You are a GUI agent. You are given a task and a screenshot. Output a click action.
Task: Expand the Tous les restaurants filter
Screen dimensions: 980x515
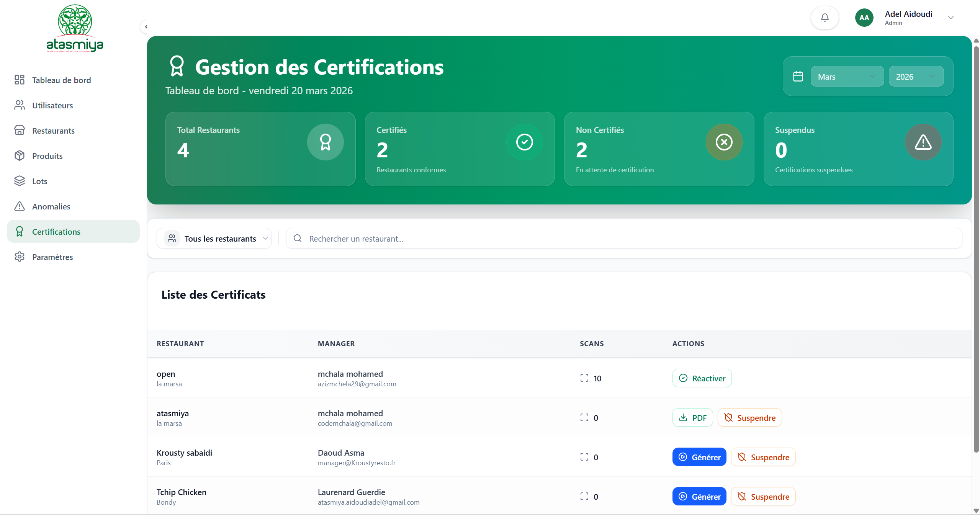point(214,239)
